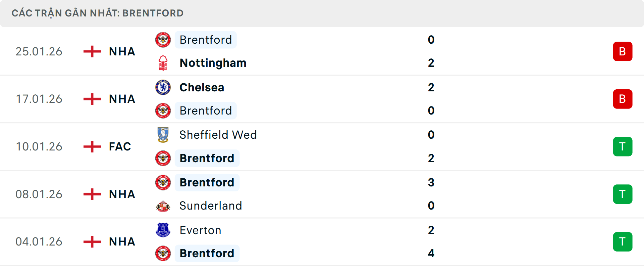644x266 pixels.
Task: Click the red B result indicator on 25.01.26
Action: coord(623,51)
